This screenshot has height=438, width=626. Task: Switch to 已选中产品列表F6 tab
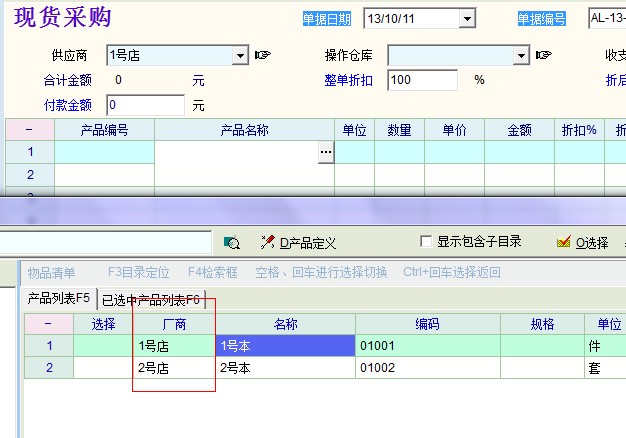151,299
